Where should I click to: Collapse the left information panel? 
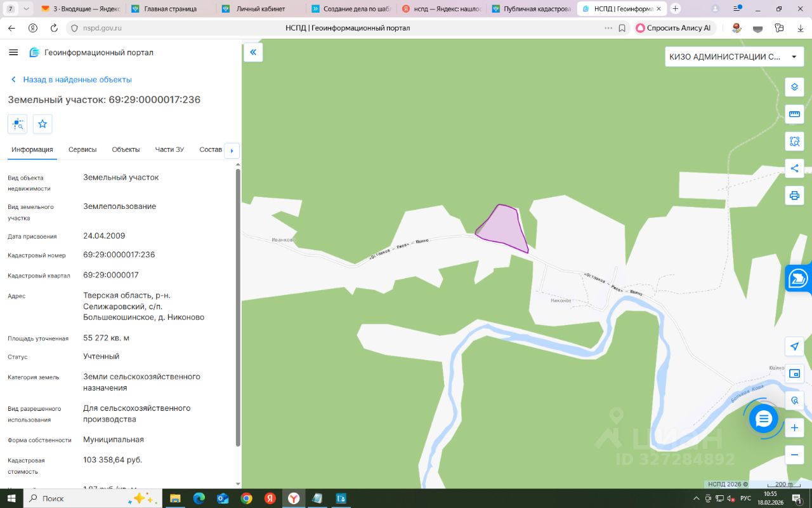[x=253, y=52]
